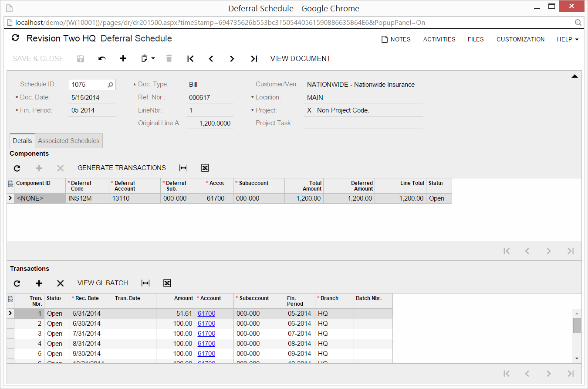588x389 pixels.
Task: Click the Components pager last page arrow
Action: pyautogui.click(x=571, y=251)
